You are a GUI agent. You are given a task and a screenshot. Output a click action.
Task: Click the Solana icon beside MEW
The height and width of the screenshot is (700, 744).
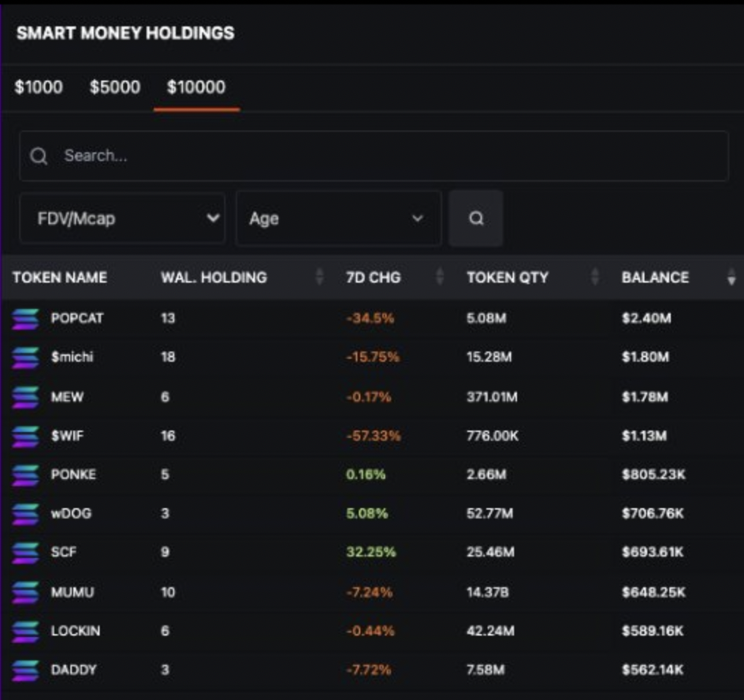click(26, 397)
